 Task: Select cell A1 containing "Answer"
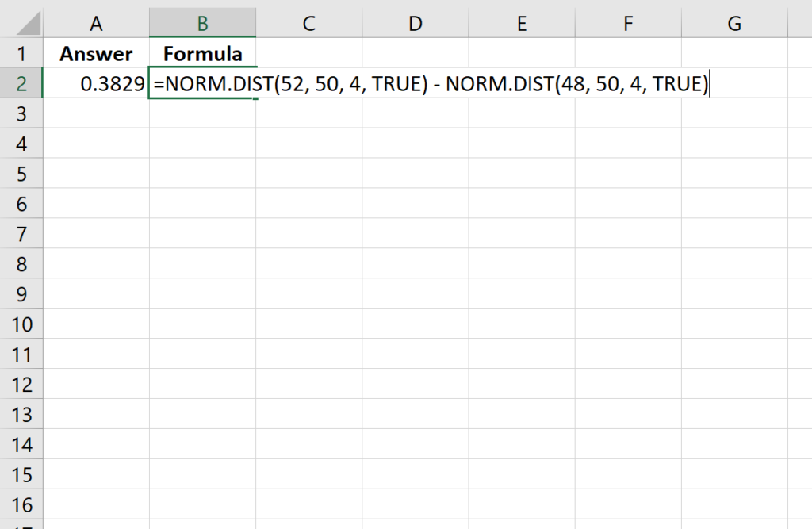tap(96, 53)
